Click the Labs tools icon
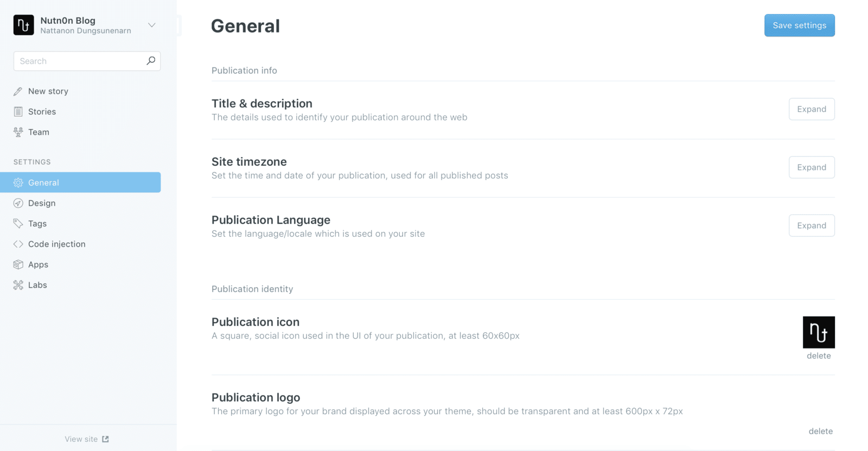Viewport: 868px width, 451px height. coord(18,285)
